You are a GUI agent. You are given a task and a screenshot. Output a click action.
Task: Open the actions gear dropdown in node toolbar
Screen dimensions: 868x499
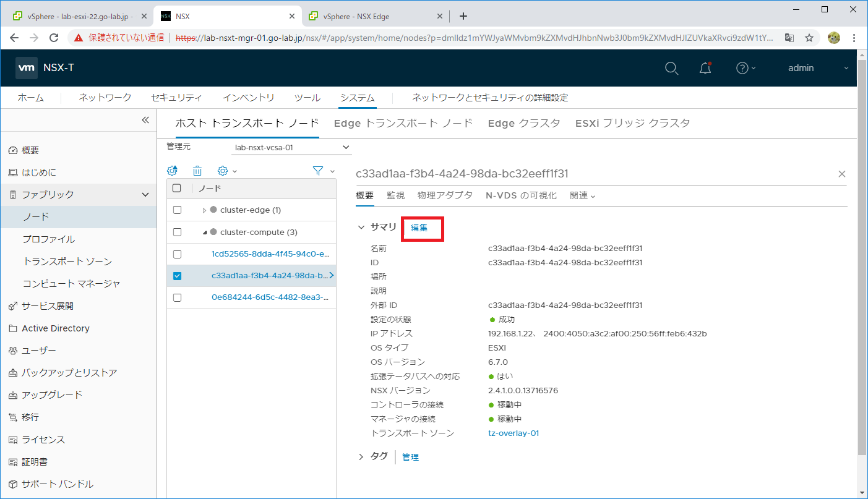pos(227,171)
